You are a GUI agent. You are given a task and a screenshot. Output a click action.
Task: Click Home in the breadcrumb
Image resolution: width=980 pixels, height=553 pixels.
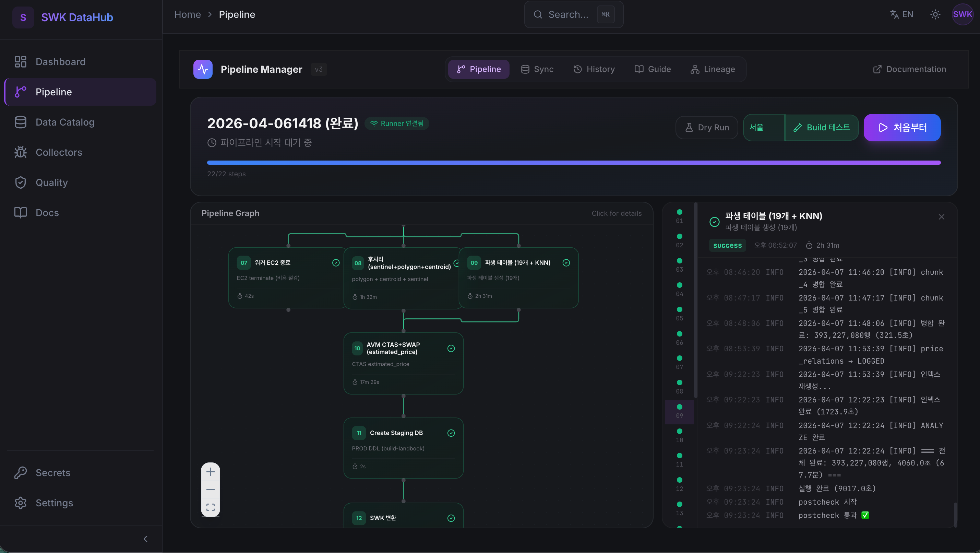click(188, 14)
